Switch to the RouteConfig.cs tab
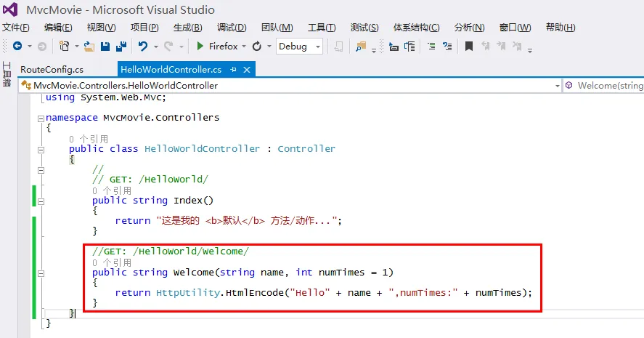The width and height of the screenshot is (644, 338). tap(52, 70)
